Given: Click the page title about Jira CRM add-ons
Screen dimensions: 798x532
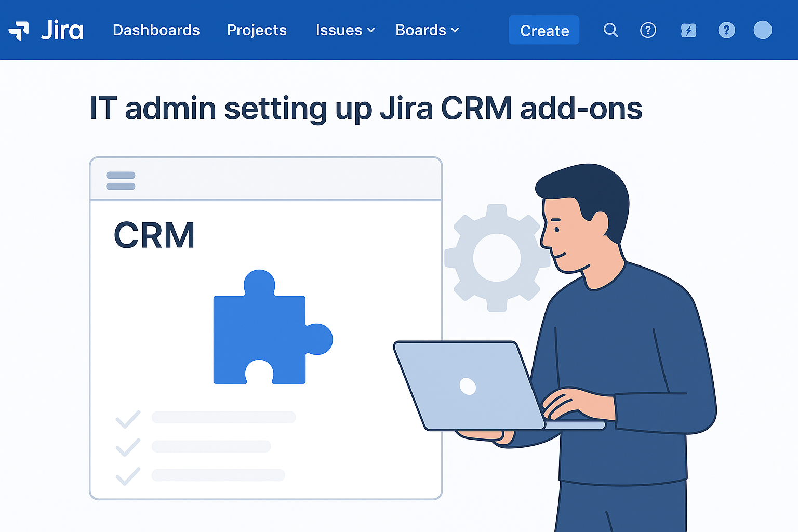Looking at the screenshot, I should pos(366,109).
